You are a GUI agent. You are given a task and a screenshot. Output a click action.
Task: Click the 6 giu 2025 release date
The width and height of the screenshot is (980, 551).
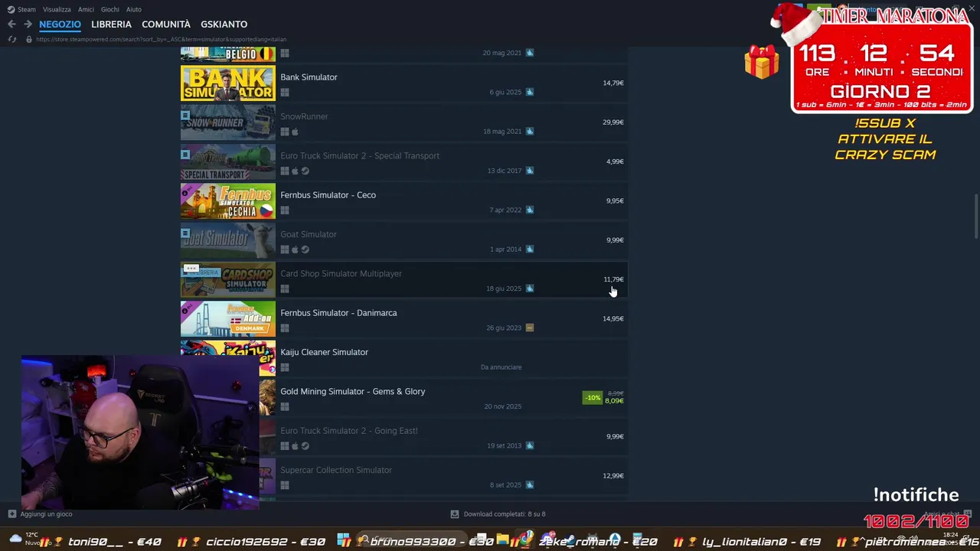[505, 93]
